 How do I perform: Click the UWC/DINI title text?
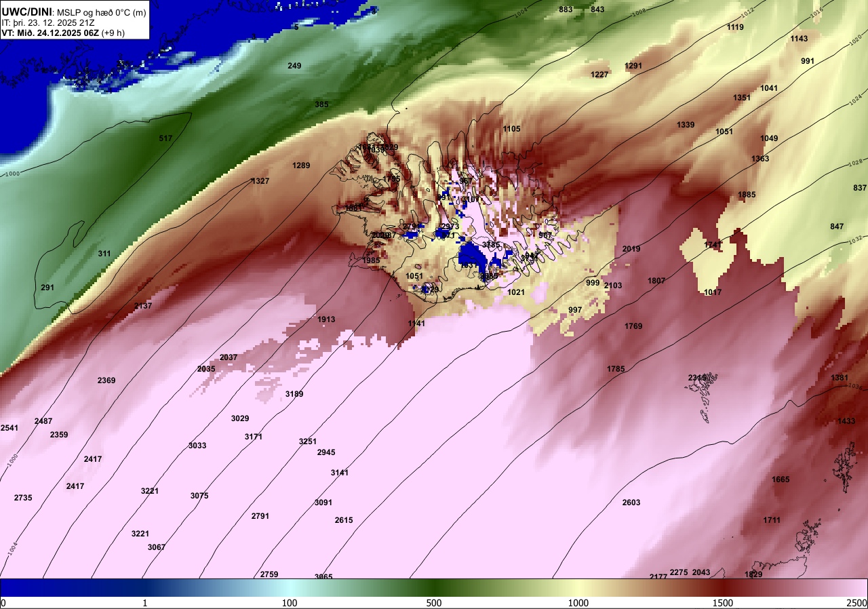pyautogui.click(x=26, y=12)
